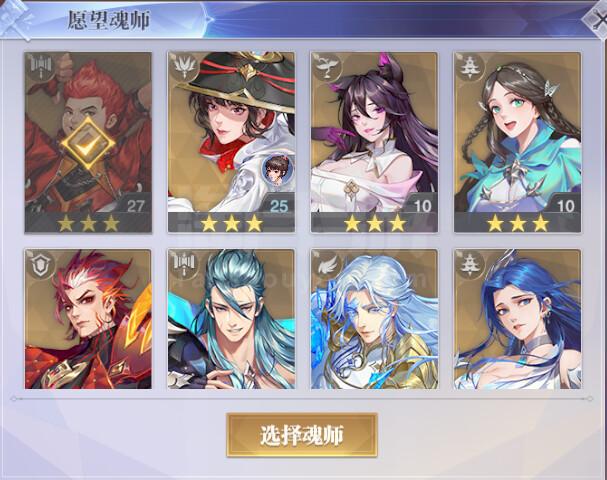Click the gold checkmark on the red-haired card
Viewport: 607px width, 480px height.
coord(88,143)
